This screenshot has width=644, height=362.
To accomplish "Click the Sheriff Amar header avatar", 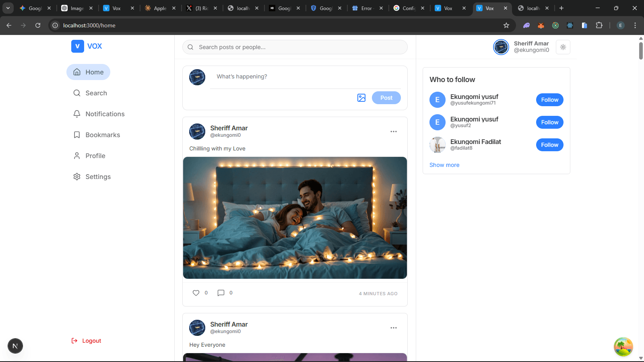I will coord(501,47).
